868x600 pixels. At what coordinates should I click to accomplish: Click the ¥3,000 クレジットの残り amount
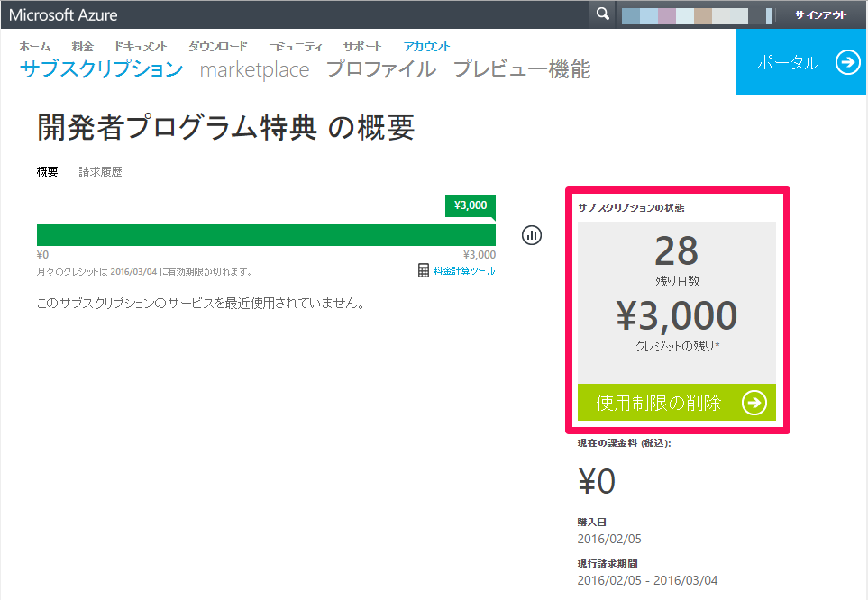click(677, 315)
